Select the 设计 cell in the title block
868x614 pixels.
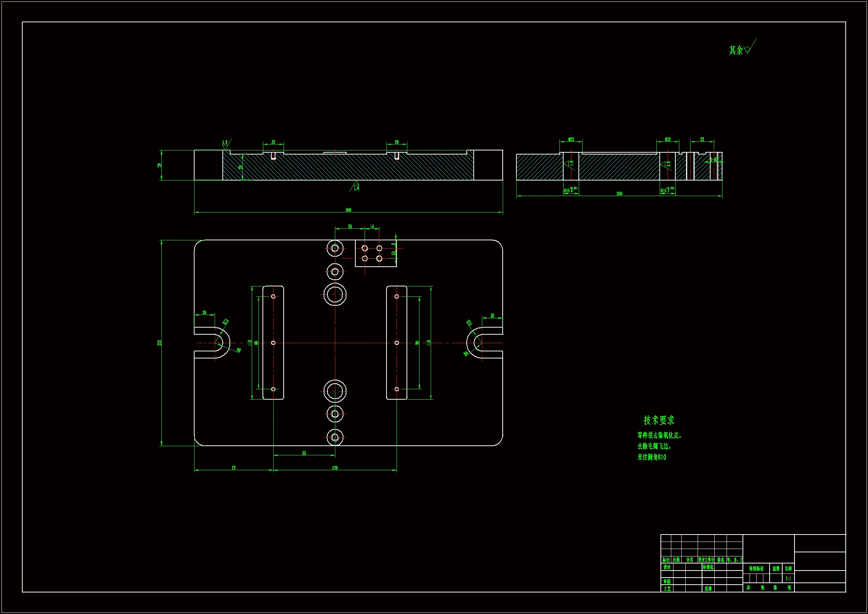point(667,567)
